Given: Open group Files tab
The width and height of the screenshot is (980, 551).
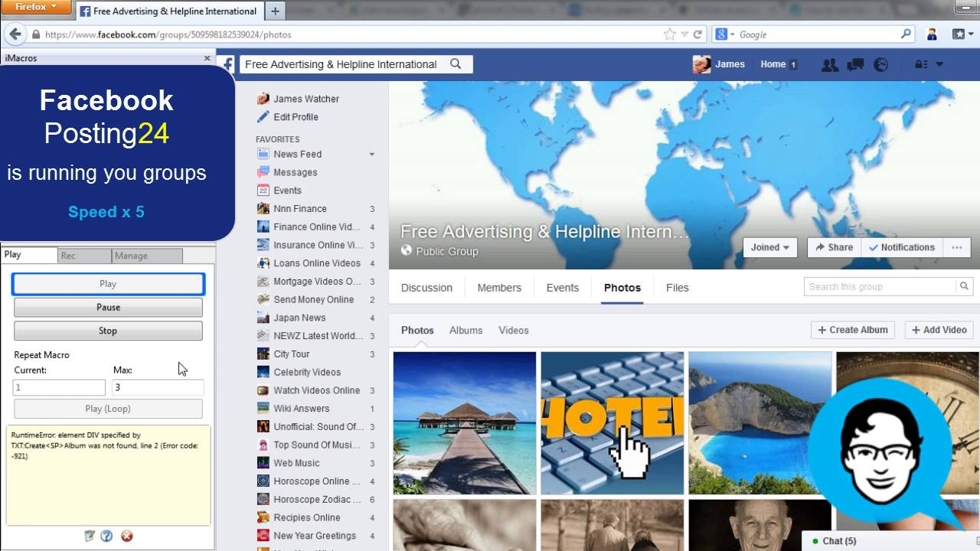Looking at the screenshot, I should [x=678, y=288].
